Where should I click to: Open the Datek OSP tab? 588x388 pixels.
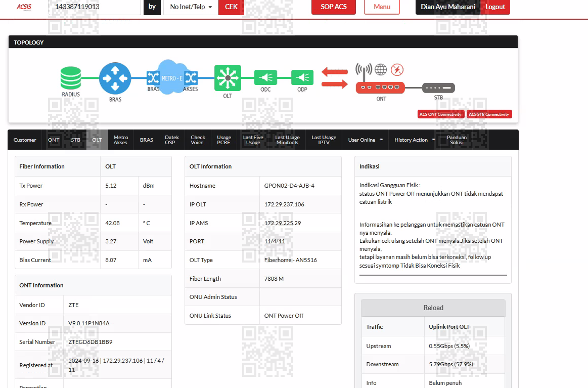click(172, 140)
